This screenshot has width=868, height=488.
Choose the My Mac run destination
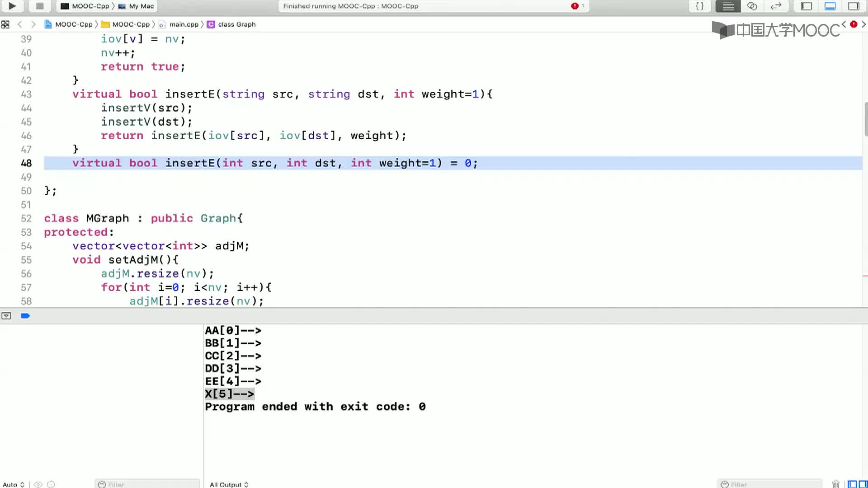coord(136,6)
